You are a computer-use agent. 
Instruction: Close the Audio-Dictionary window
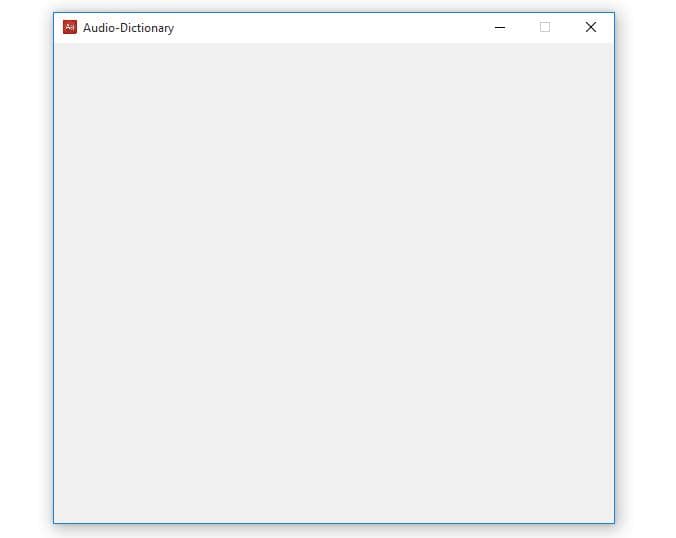coord(590,27)
